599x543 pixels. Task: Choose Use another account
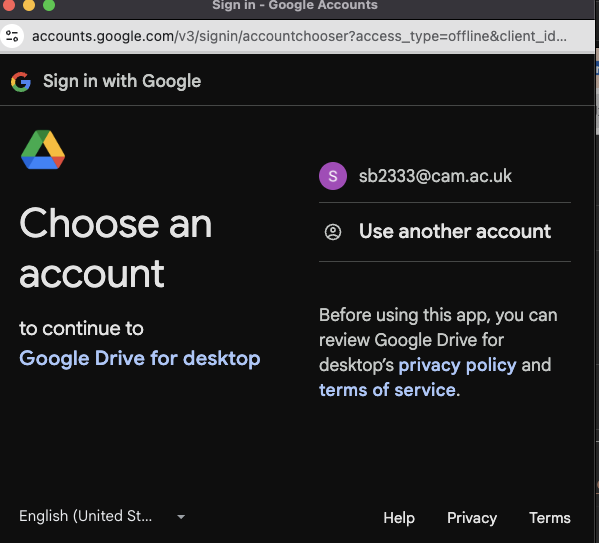tap(445, 232)
